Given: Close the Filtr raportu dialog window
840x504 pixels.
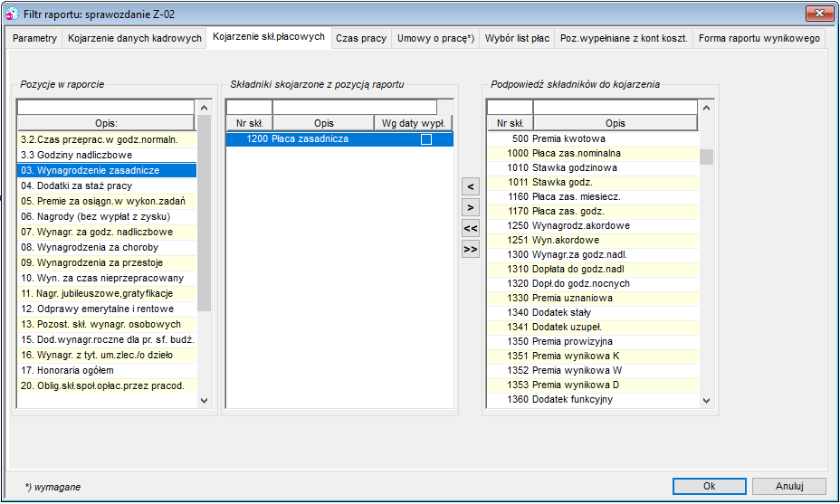Looking at the screenshot, I should pyautogui.click(x=820, y=14).
